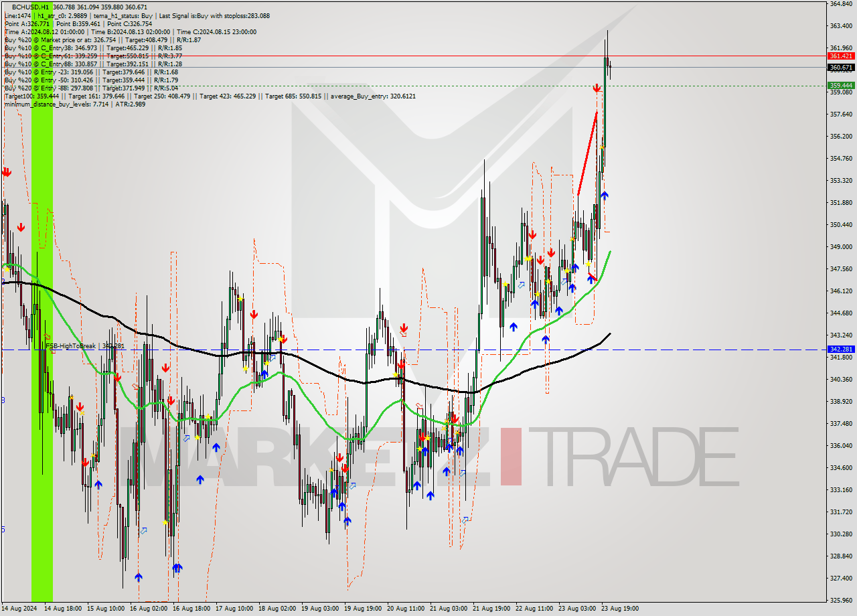Image resolution: width=857 pixels, height=616 pixels.
Task: Click the 331.720 price axis label
Action: [x=840, y=512]
